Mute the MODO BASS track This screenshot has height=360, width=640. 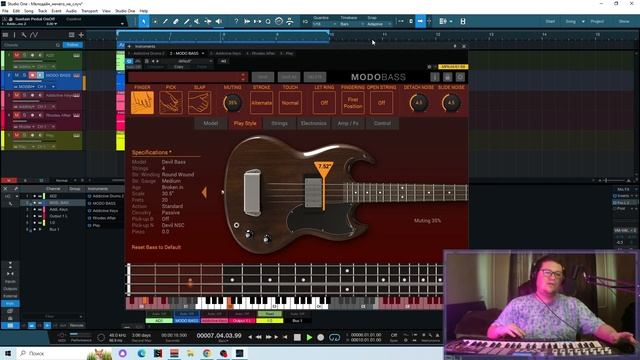pyautogui.click(x=17, y=76)
